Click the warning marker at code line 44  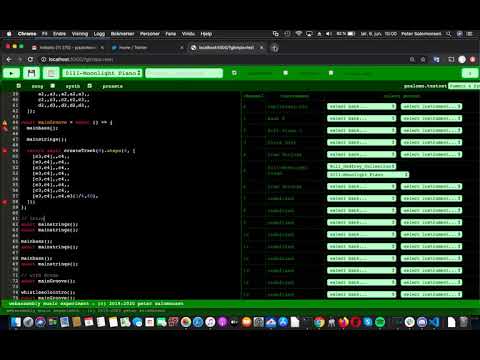pos(5,123)
